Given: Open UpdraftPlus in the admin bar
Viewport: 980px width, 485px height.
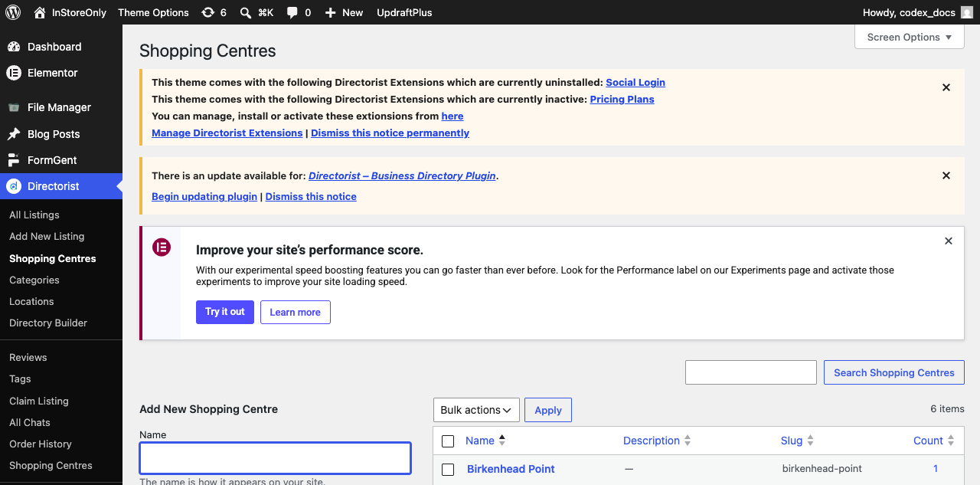Looking at the screenshot, I should pos(404,12).
